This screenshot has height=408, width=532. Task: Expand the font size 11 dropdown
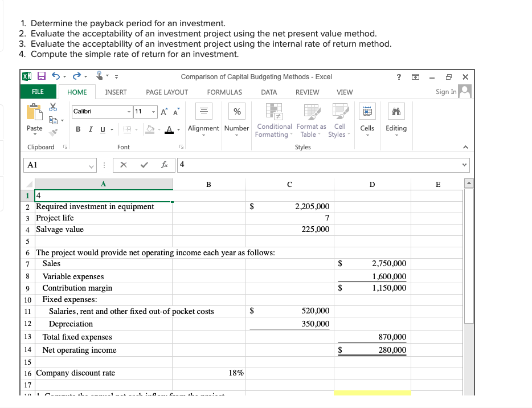point(153,111)
